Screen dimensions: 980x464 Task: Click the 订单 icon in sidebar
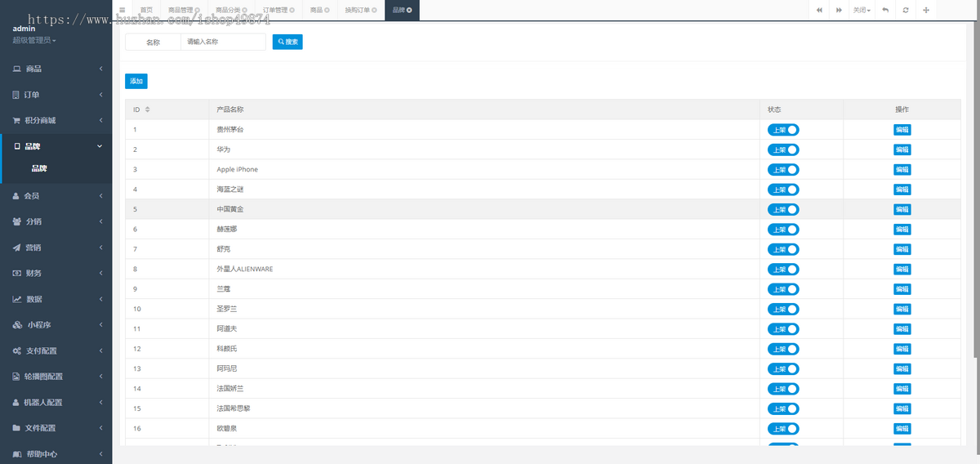(x=16, y=95)
